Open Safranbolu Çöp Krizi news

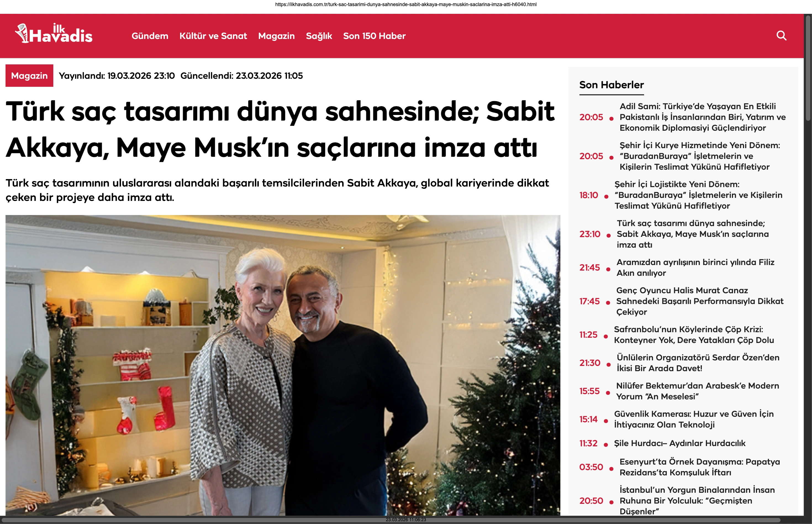(694, 335)
